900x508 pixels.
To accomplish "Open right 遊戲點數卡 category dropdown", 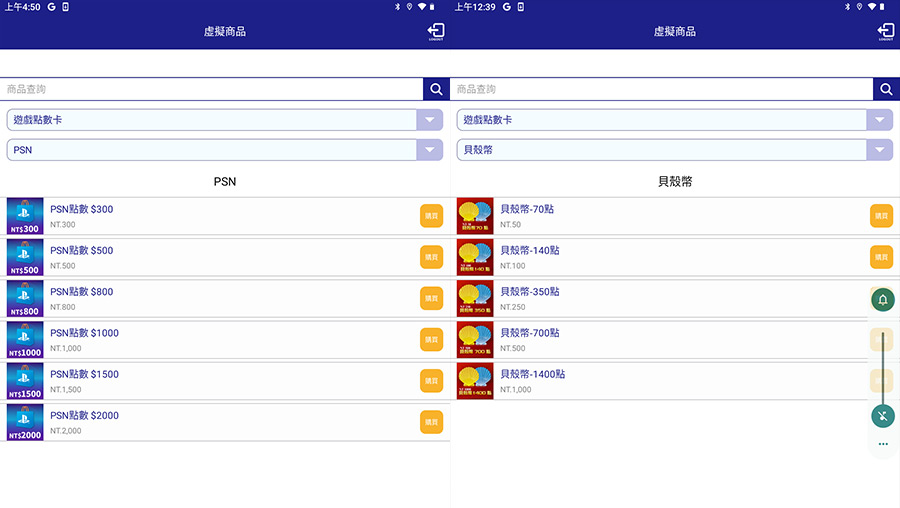I will 674,120.
